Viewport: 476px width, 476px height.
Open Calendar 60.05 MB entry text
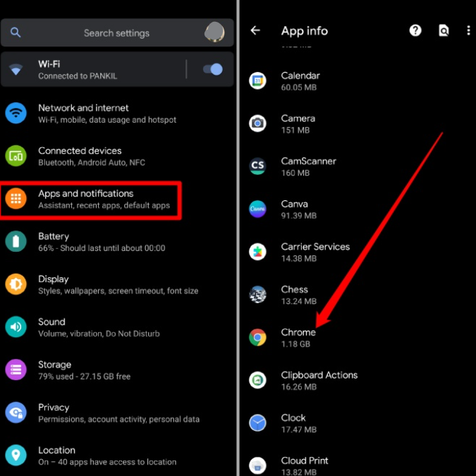coord(300,81)
